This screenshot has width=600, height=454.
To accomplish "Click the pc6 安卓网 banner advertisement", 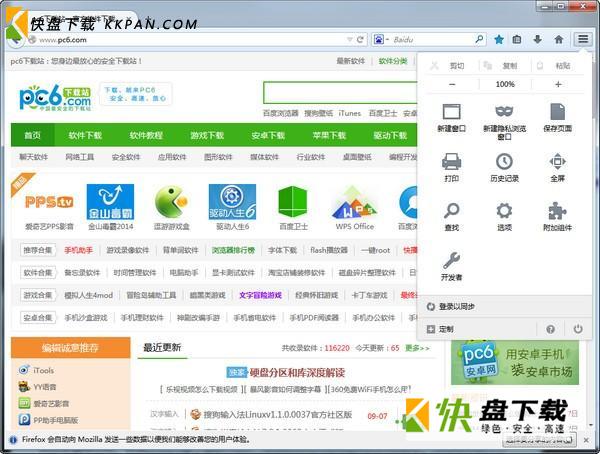I will pos(515,362).
